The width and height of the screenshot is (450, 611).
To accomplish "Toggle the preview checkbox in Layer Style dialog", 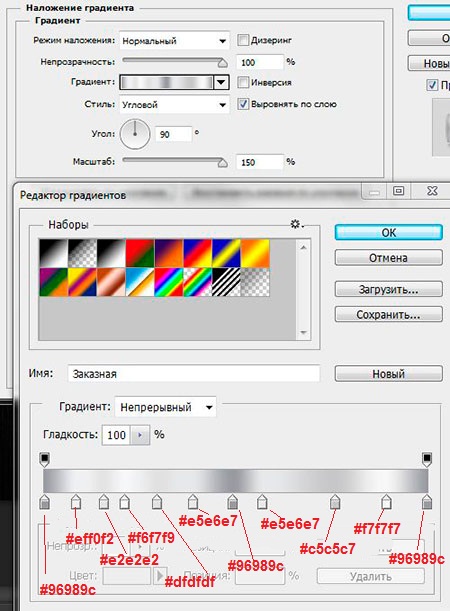I will click(x=432, y=85).
